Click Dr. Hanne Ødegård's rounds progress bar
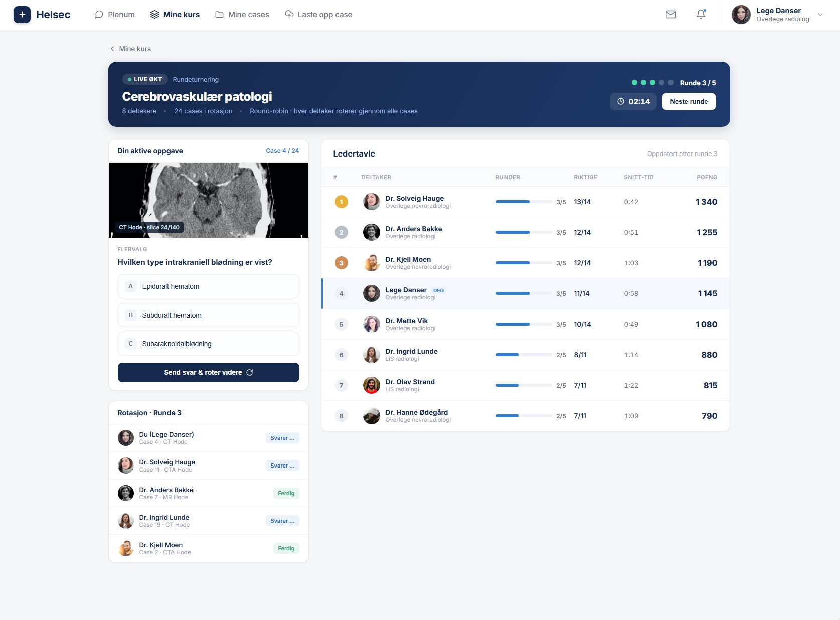This screenshot has width=840, height=620. (524, 416)
